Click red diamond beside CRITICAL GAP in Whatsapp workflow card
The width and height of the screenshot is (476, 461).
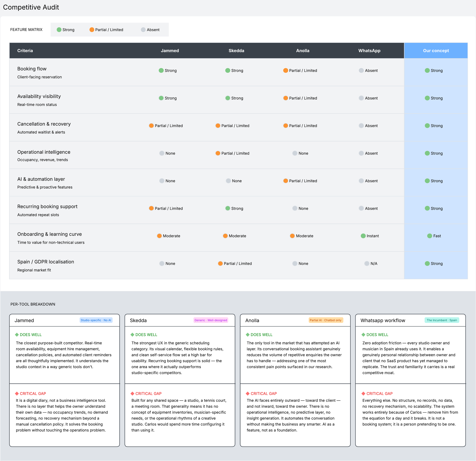tap(363, 393)
